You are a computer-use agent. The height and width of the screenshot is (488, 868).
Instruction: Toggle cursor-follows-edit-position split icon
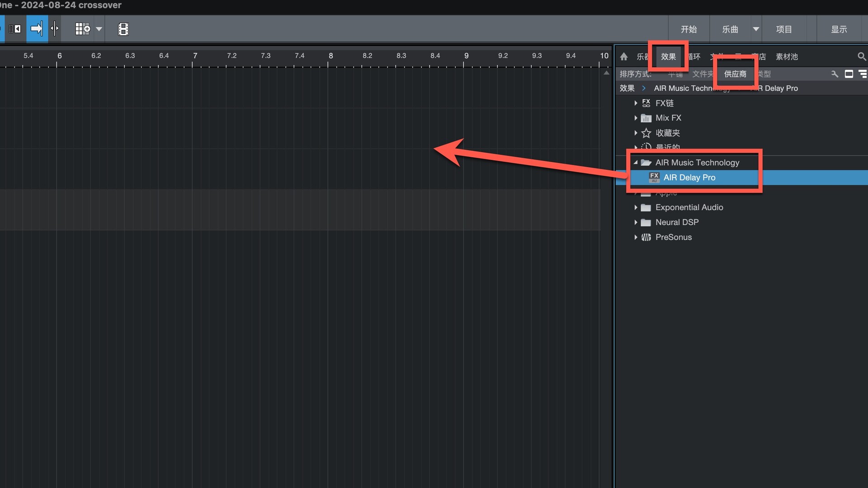click(54, 29)
